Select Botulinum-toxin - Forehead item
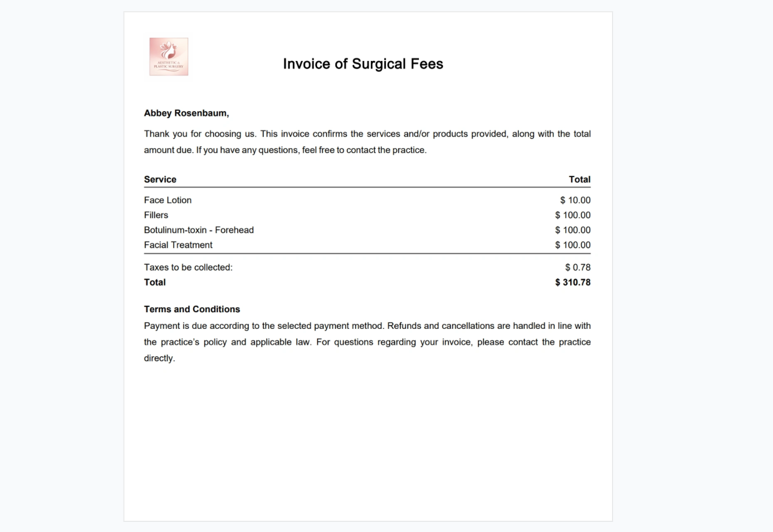773x532 pixels. pyautogui.click(x=198, y=230)
